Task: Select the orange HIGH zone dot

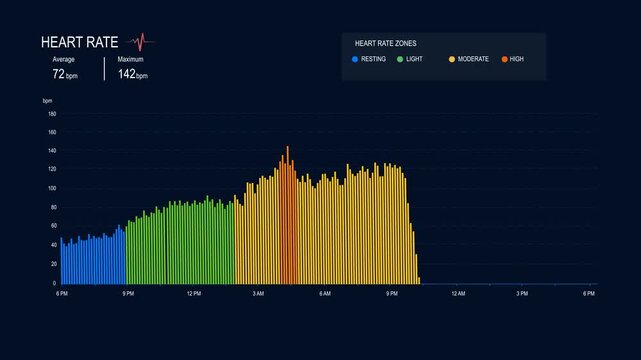Action: click(504, 59)
